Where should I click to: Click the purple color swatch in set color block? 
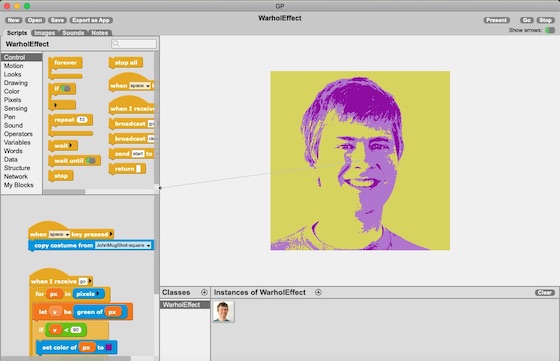coord(109,347)
